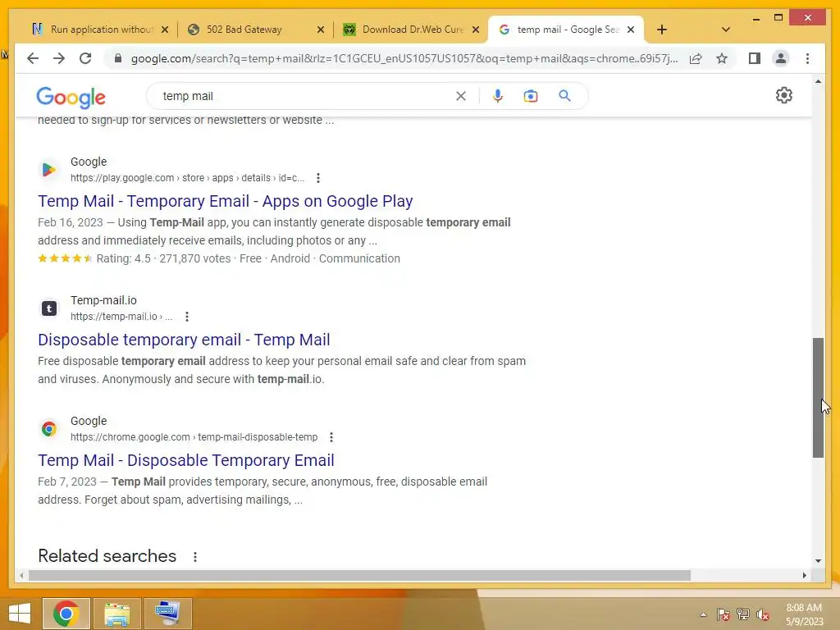
Task: Open the taskbar clock and date
Action: (x=804, y=614)
